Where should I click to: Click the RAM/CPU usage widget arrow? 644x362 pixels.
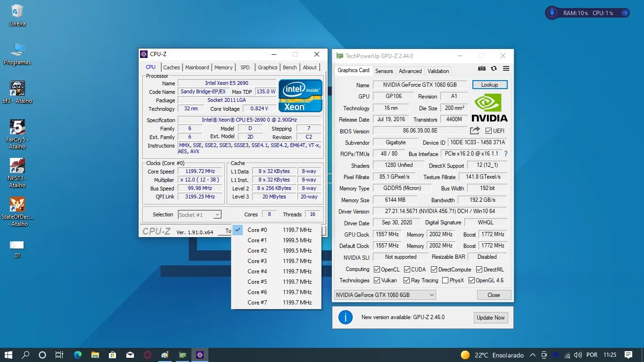click(625, 13)
